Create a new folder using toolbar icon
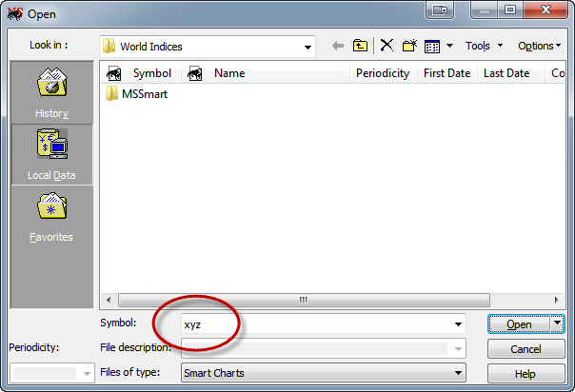This screenshot has width=575, height=392. pyautogui.click(x=409, y=46)
